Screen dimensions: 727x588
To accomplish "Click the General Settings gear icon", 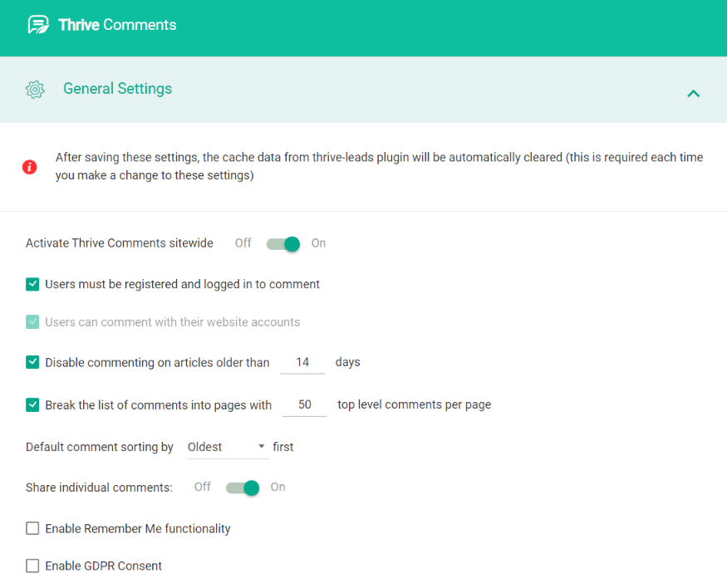I will pos(35,89).
